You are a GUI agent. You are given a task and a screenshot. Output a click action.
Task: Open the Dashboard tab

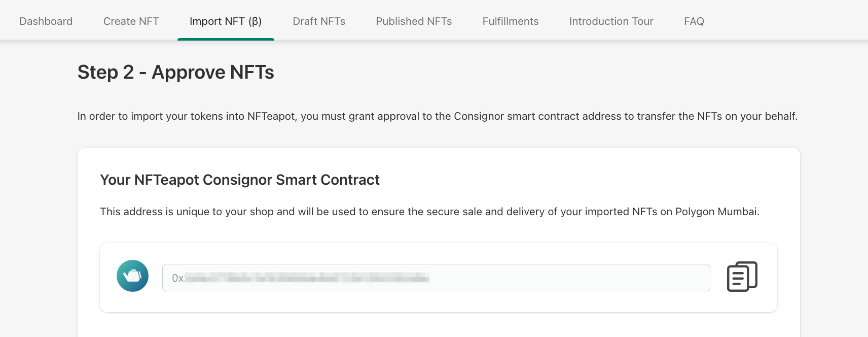[x=46, y=21]
